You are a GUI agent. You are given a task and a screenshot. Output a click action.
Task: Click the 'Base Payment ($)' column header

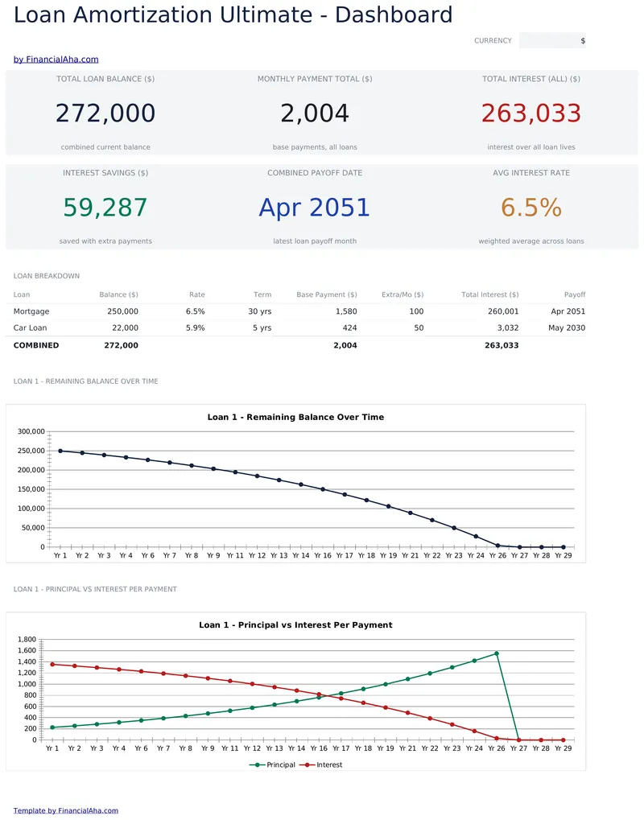(327, 295)
